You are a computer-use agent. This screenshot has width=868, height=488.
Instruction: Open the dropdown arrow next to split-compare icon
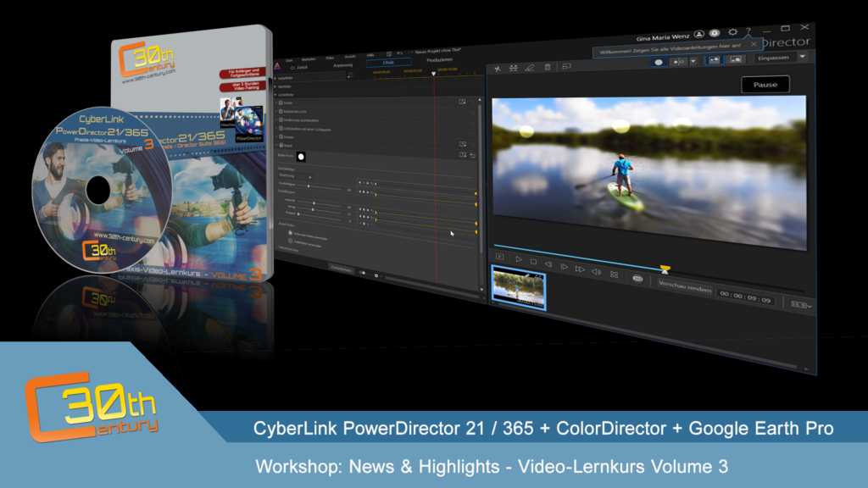click(693, 61)
